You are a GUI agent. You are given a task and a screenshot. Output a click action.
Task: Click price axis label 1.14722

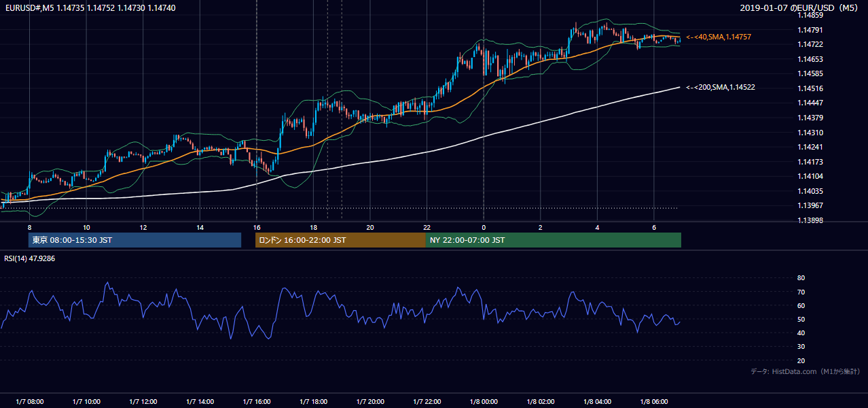click(810, 44)
